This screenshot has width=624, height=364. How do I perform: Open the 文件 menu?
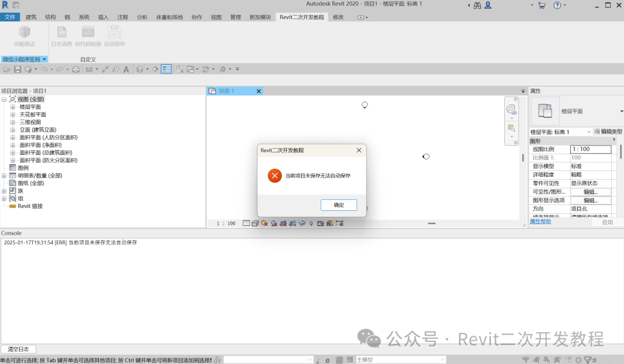[10, 17]
